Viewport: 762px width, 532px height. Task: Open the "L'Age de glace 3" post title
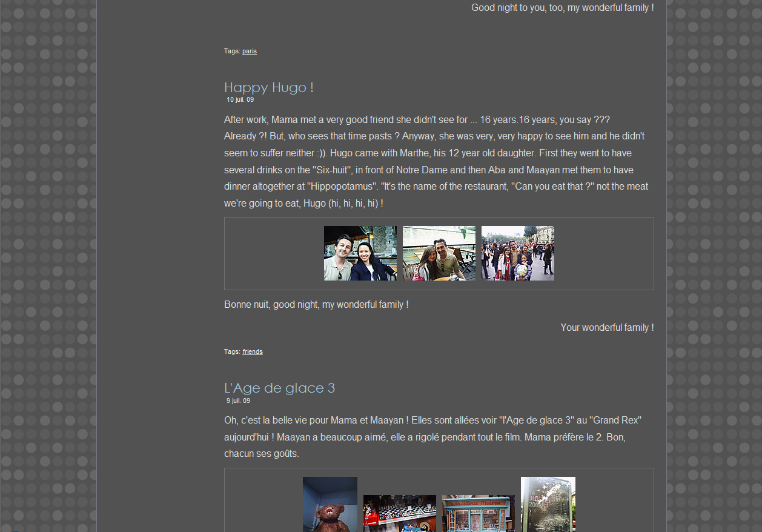pyautogui.click(x=279, y=388)
